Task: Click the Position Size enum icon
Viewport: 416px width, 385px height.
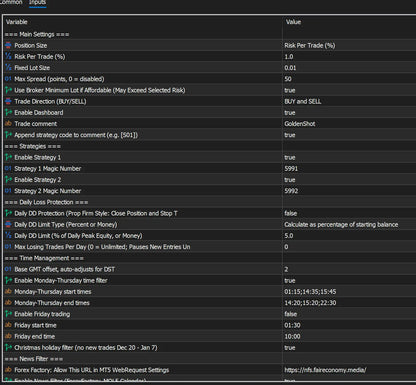Action: [x=8, y=45]
